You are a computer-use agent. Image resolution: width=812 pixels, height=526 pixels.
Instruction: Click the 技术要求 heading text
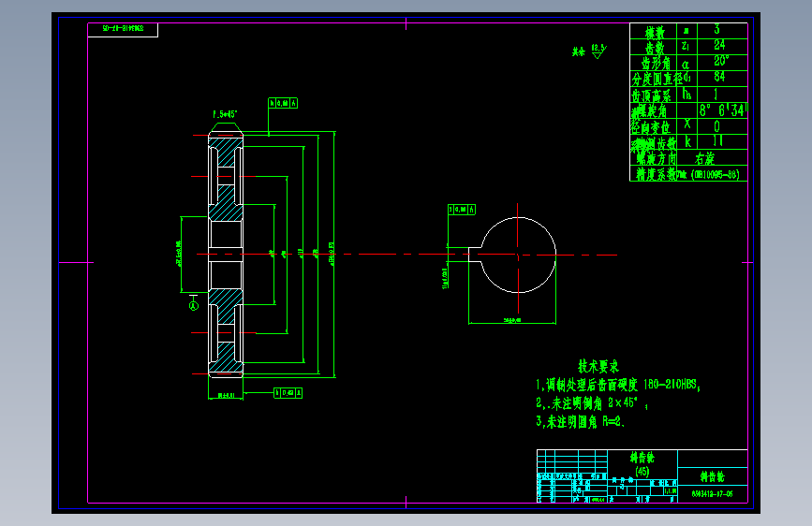(598, 367)
